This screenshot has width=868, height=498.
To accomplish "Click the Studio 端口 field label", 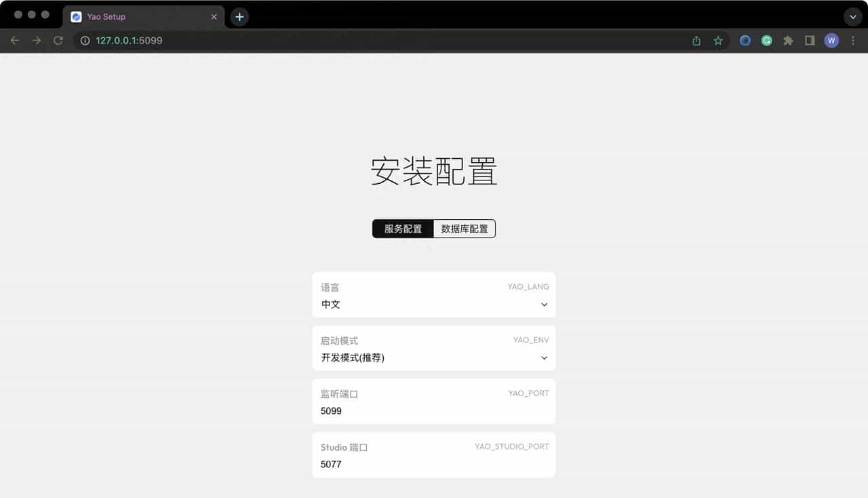I will tap(344, 448).
